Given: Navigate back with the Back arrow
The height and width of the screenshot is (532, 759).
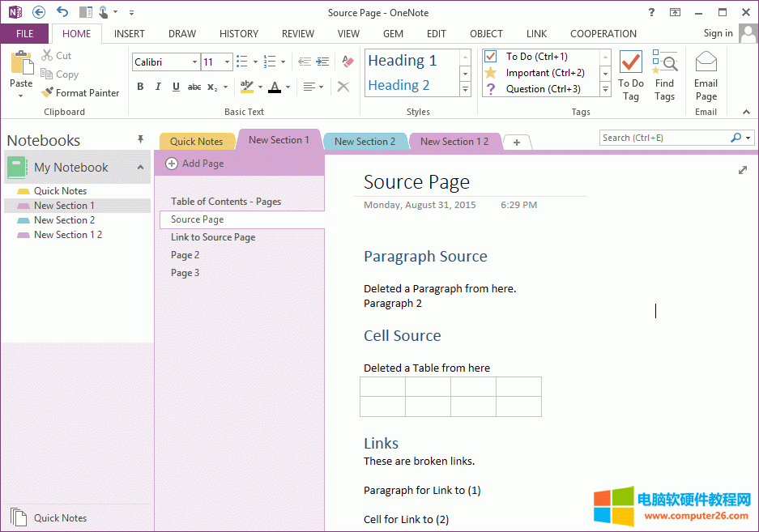Looking at the screenshot, I should pos(39,12).
